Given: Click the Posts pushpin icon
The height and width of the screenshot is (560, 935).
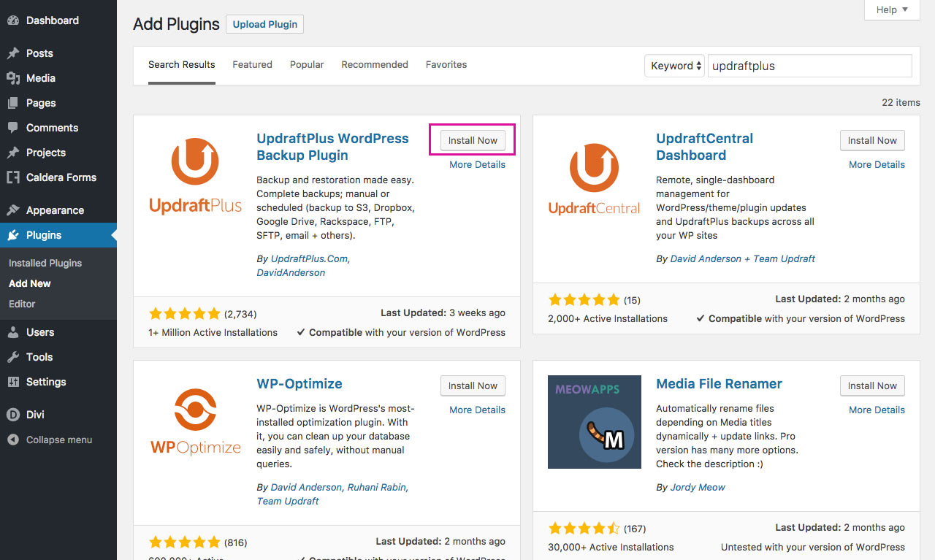Looking at the screenshot, I should (x=13, y=53).
